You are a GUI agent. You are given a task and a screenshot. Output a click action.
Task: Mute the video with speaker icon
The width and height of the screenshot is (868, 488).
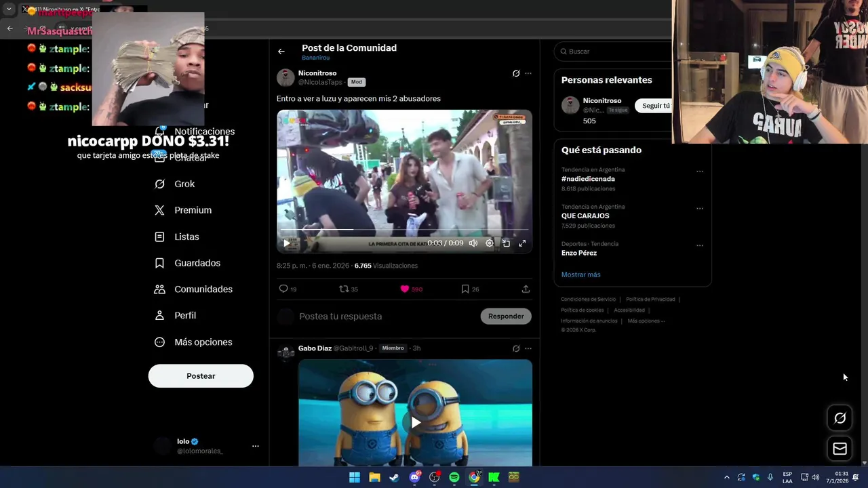coord(473,243)
